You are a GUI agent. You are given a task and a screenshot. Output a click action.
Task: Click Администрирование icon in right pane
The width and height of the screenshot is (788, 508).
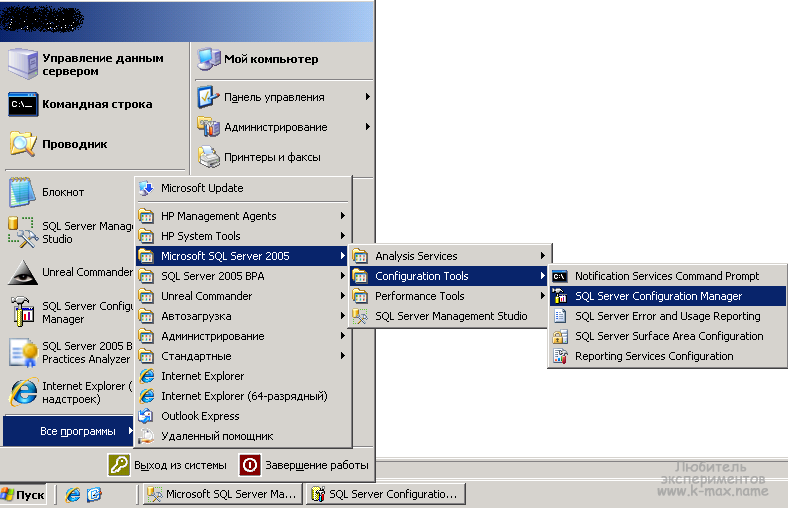[x=209, y=127]
